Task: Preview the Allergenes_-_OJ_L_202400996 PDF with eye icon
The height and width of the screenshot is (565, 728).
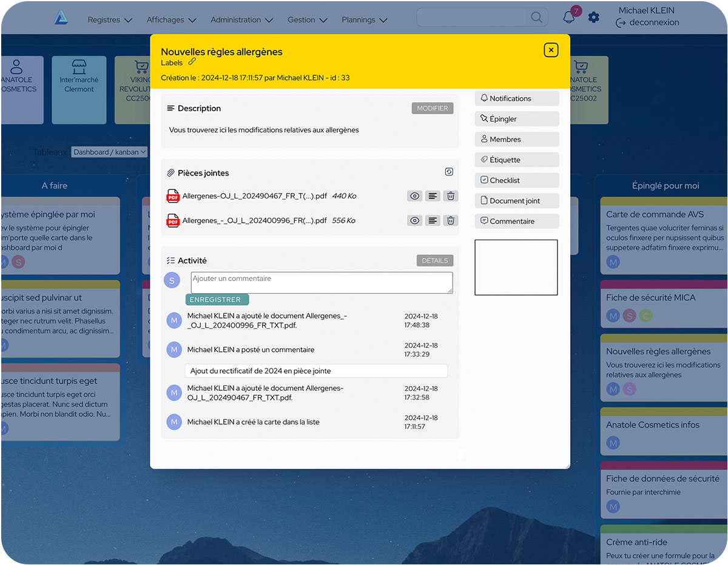Action: (x=414, y=220)
